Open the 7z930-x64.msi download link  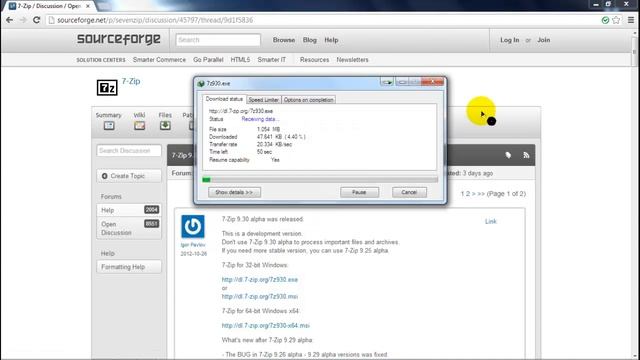tap(266, 325)
